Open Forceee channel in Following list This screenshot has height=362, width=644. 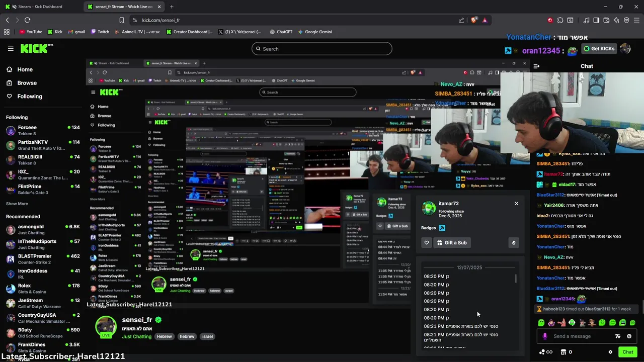pyautogui.click(x=43, y=130)
